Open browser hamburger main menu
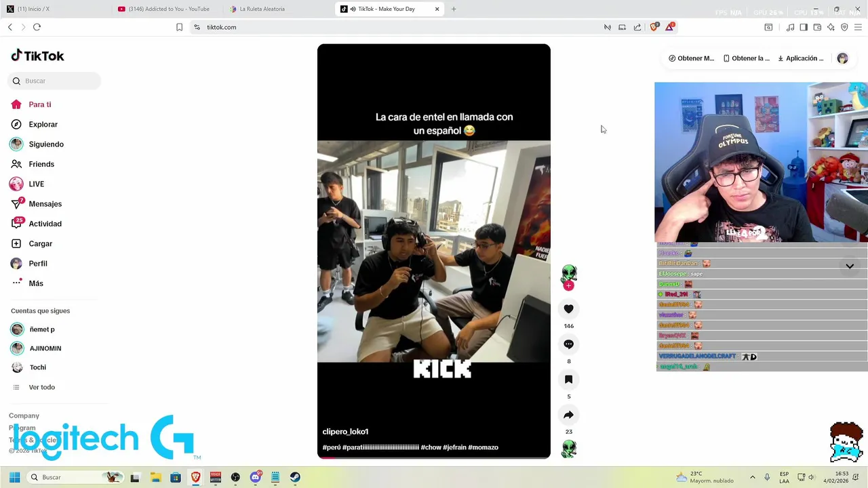 858,27
